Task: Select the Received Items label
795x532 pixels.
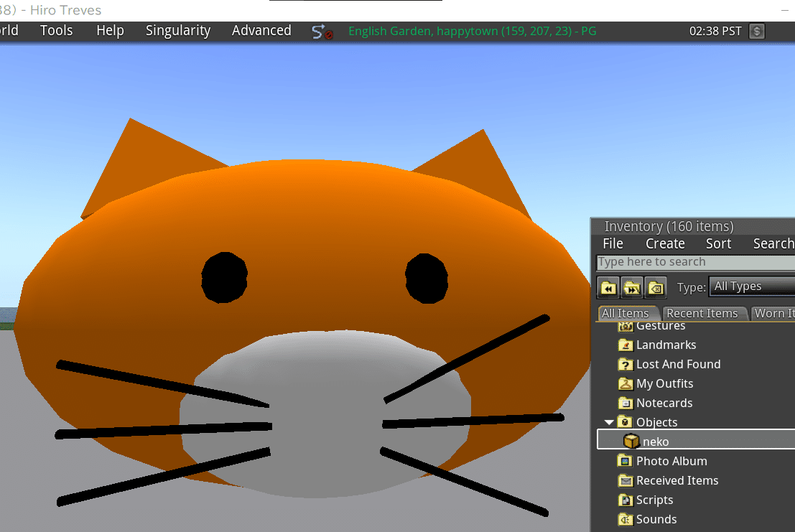Action: [x=677, y=480]
